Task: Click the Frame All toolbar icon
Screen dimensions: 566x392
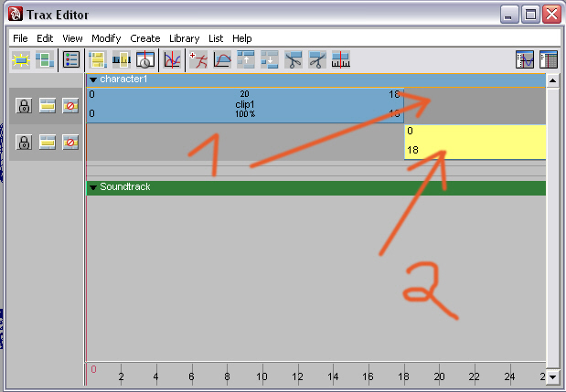Action: pos(20,60)
